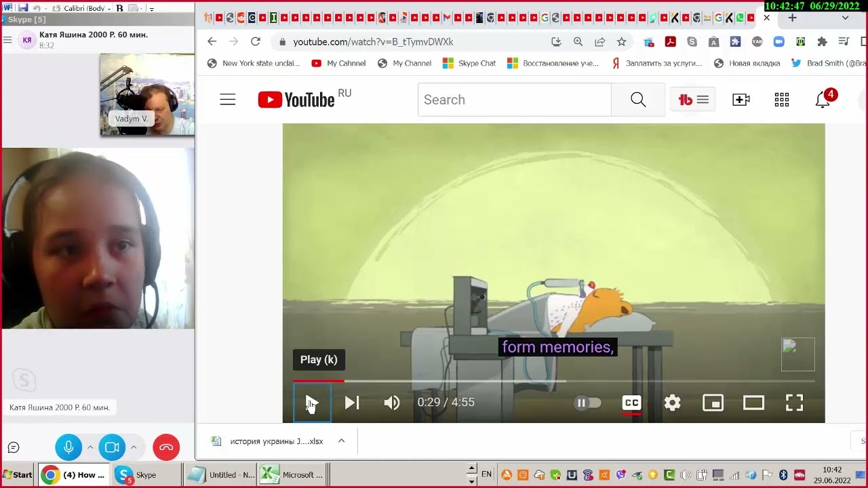
Task: Enable miniplayer mode
Action: tap(713, 403)
